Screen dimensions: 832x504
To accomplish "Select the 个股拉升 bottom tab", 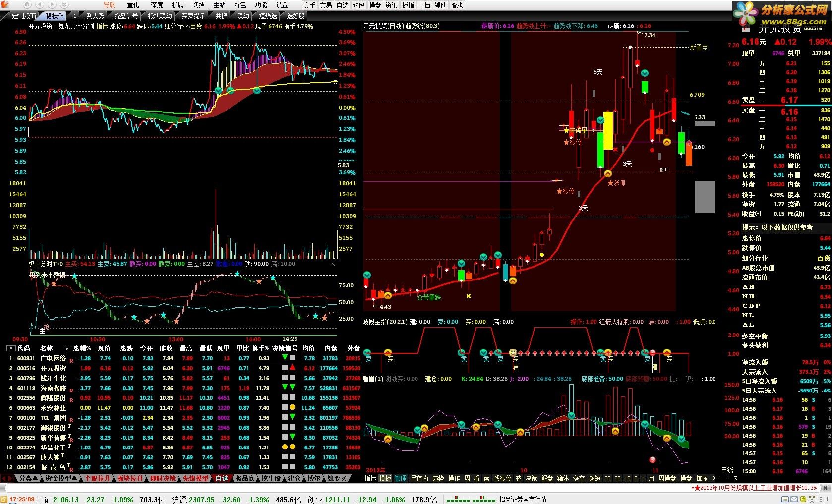I will pyautogui.click(x=98, y=478).
